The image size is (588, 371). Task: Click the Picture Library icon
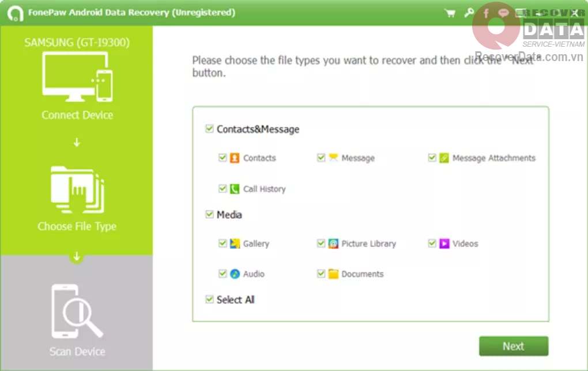tap(333, 244)
